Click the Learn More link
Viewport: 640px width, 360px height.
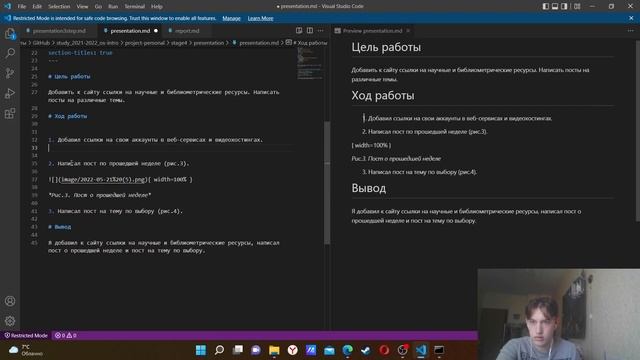(260, 18)
